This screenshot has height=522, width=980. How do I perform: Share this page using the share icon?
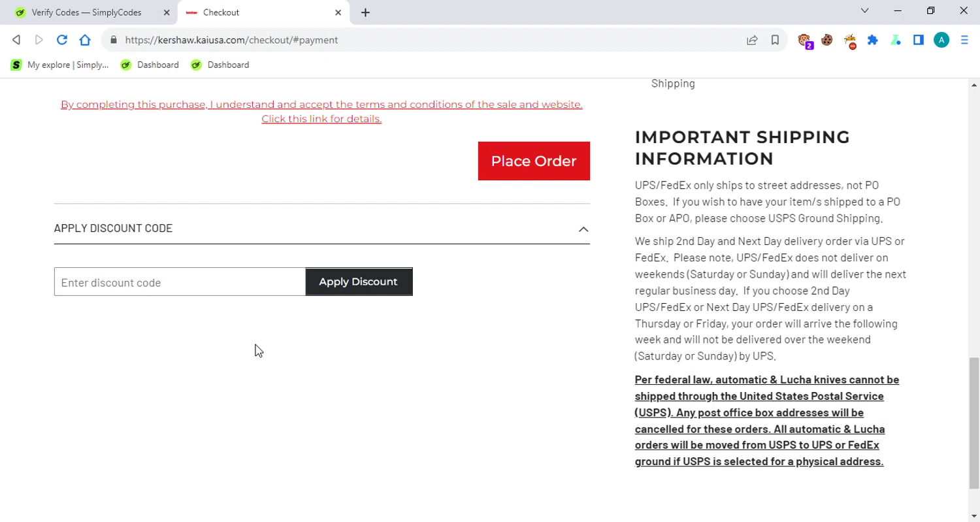tap(752, 40)
